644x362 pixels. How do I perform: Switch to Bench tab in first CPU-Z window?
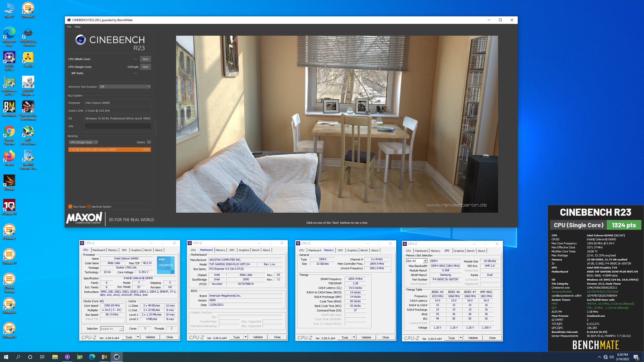148,250
